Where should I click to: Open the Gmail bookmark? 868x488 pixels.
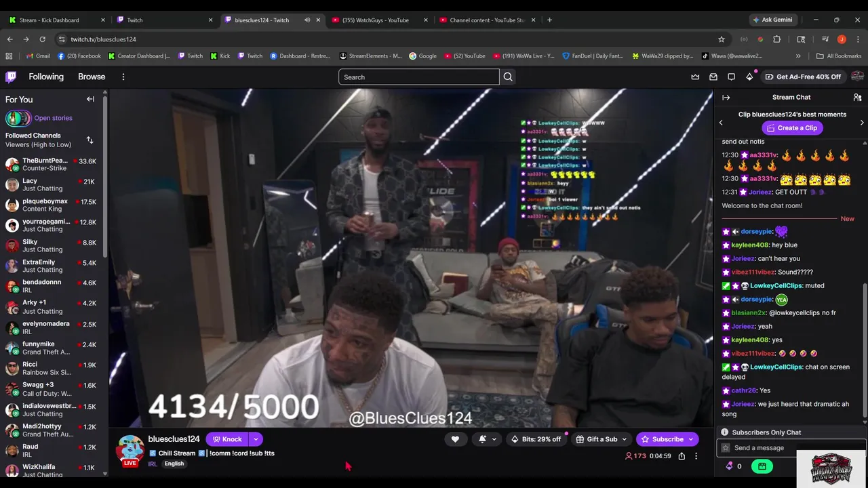click(x=37, y=56)
